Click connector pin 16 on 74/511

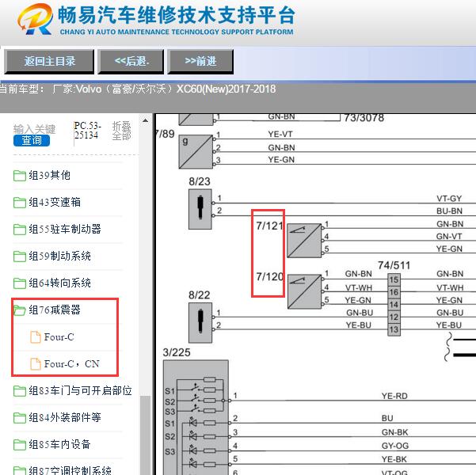pyautogui.click(x=394, y=292)
